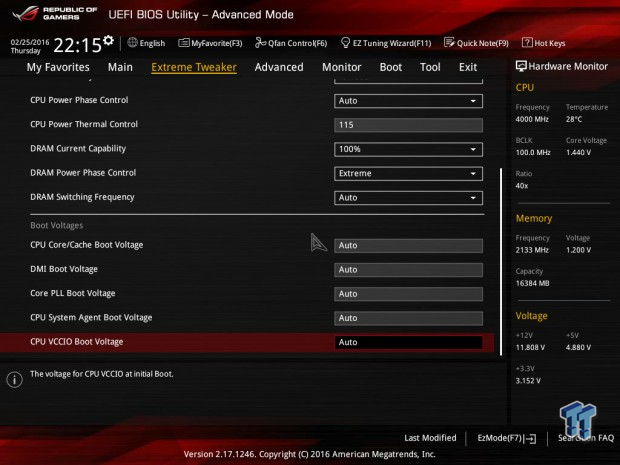Select the Exit tab
Image resolution: width=620 pixels, height=465 pixels.
pyautogui.click(x=468, y=67)
